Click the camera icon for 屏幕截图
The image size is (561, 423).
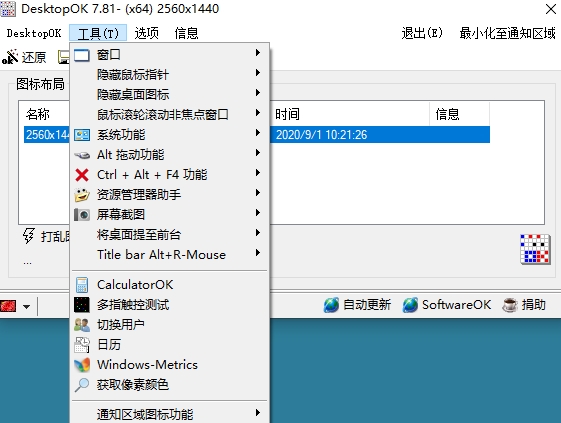82,215
